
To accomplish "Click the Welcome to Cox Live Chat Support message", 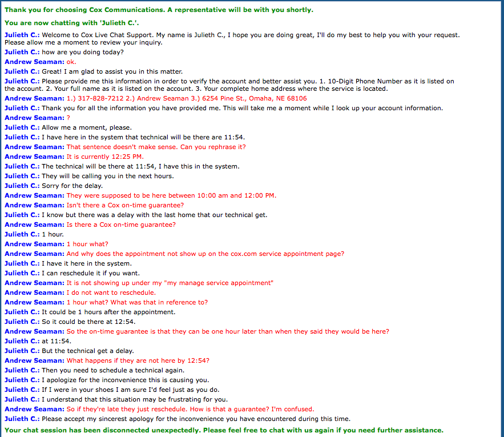I will pyautogui.click(x=232, y=39).
